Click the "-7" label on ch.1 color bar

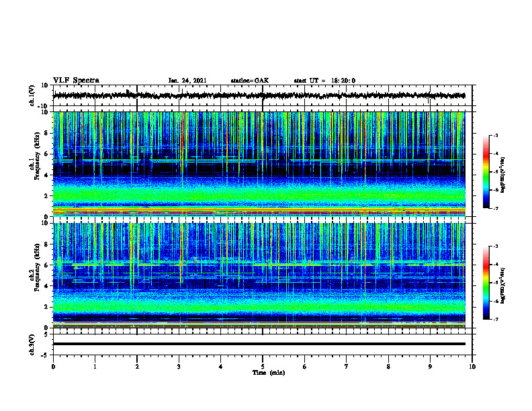pyautogui.click(x=495, y=208)
